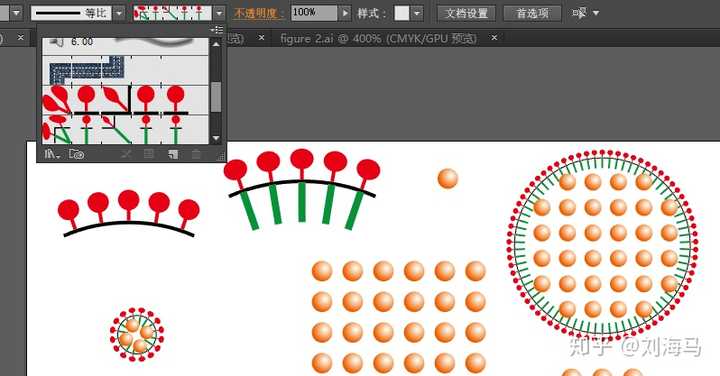Open the variable width profile dropdown arrow
This screenshot has width=720, height=376.
pyautogui.click(x=119, y=13)
